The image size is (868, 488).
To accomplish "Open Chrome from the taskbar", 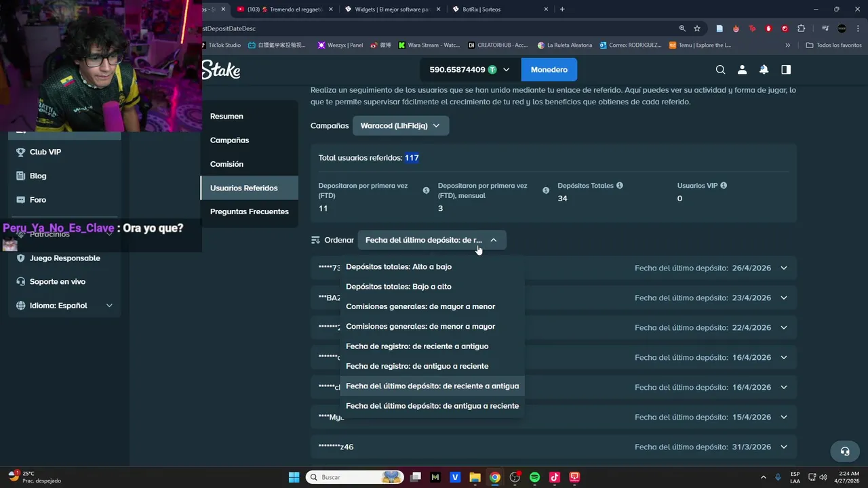I will 495,477.
